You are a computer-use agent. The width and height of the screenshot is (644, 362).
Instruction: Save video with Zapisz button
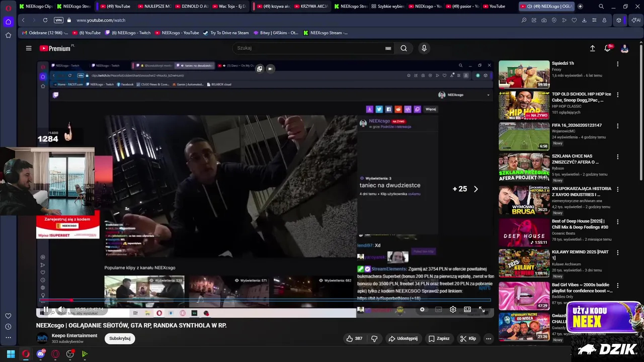[439, 338]
